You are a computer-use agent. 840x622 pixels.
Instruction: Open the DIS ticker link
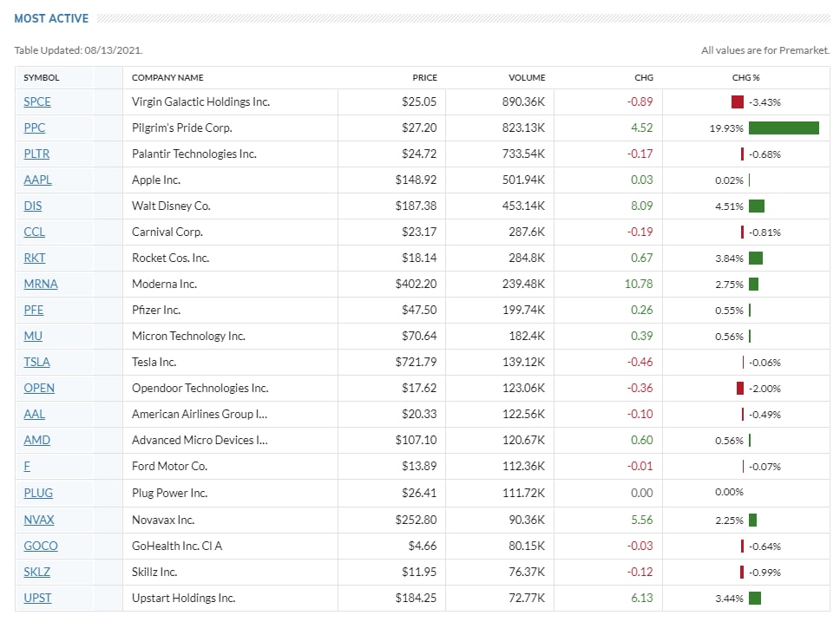click(x=33, y=206)
